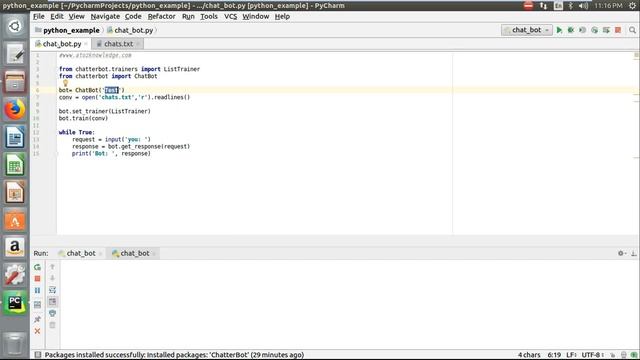Run chat_bot with the green play button
This screenshot has width=640, height=360.
pyautogui.click(x=559, y=30)
